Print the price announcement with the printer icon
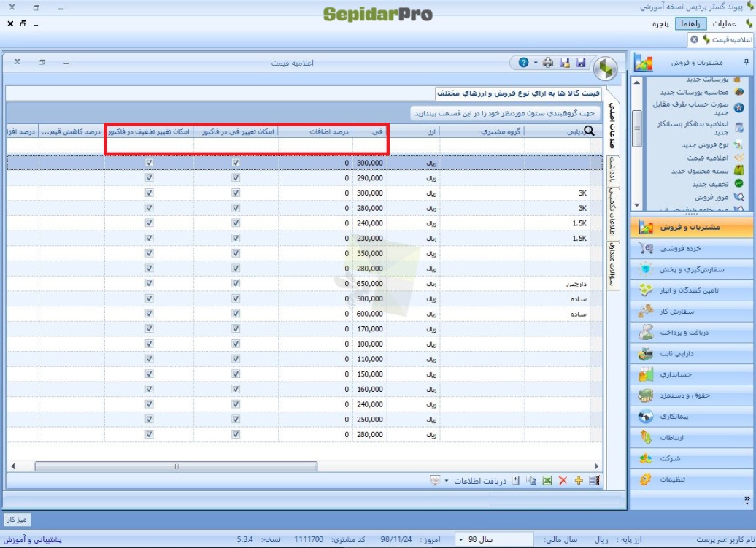 (x=548, y=63)
